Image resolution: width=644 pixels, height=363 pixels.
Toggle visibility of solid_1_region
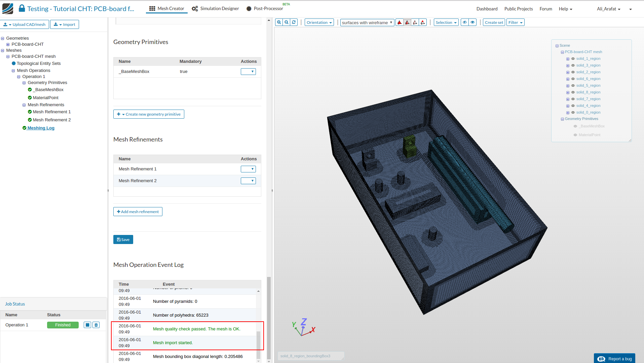click(x=573, y=59)
